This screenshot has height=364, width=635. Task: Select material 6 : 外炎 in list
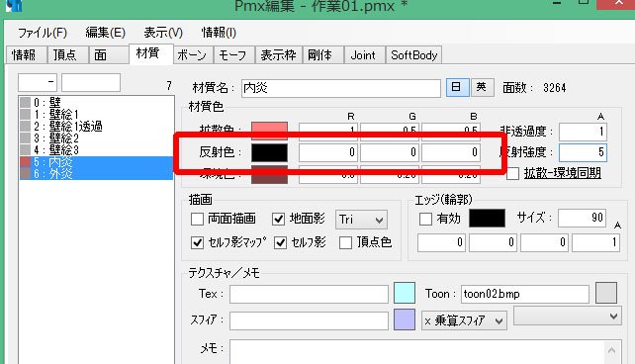96,174
